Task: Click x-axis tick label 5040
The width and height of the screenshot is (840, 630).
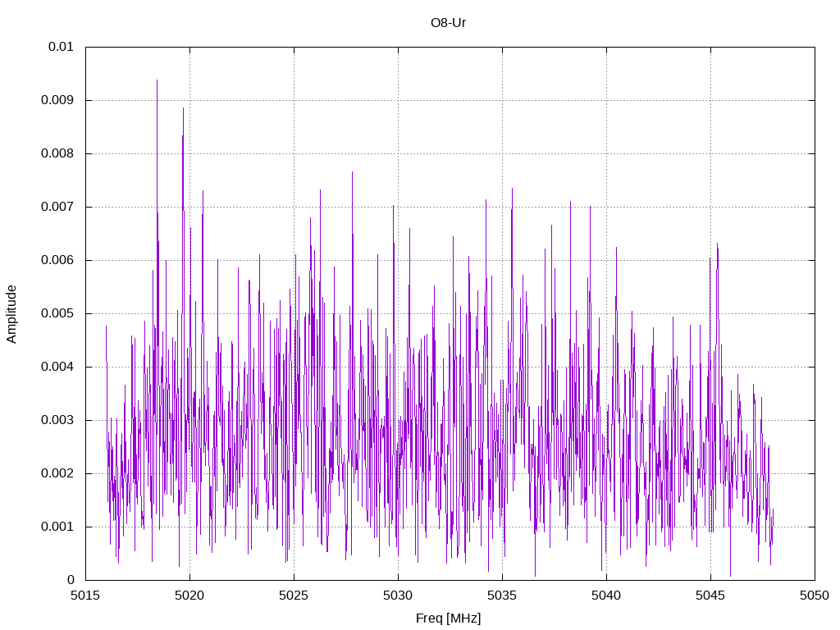Action: (606, 596)
